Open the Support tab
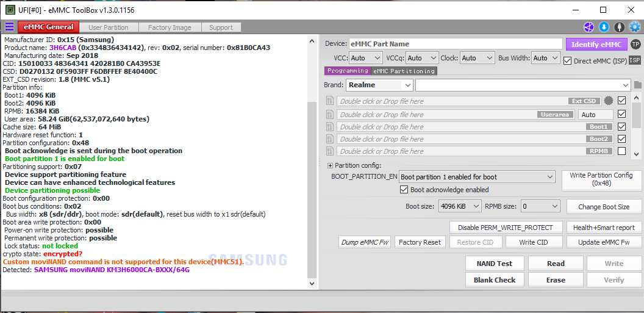This screenshot has width=644, height=313. pyautogui.click(x=221, y=27)
